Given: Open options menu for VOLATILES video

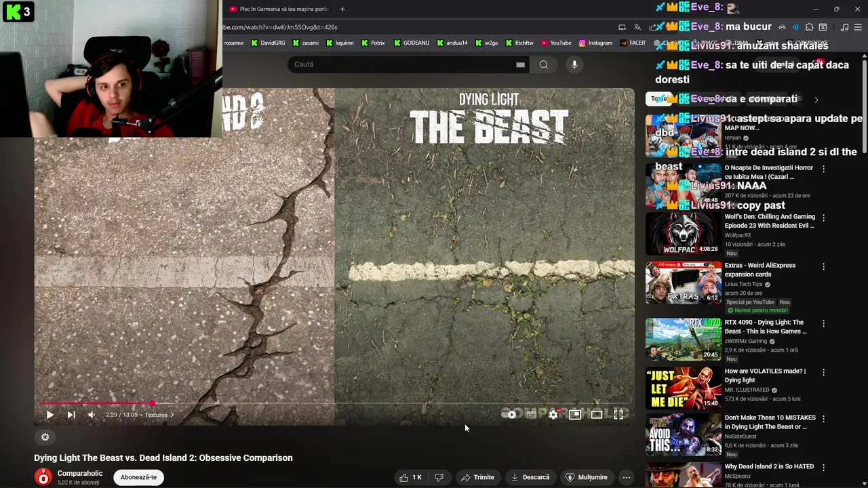Looking at the screenshot, I should tap(823, 372).
